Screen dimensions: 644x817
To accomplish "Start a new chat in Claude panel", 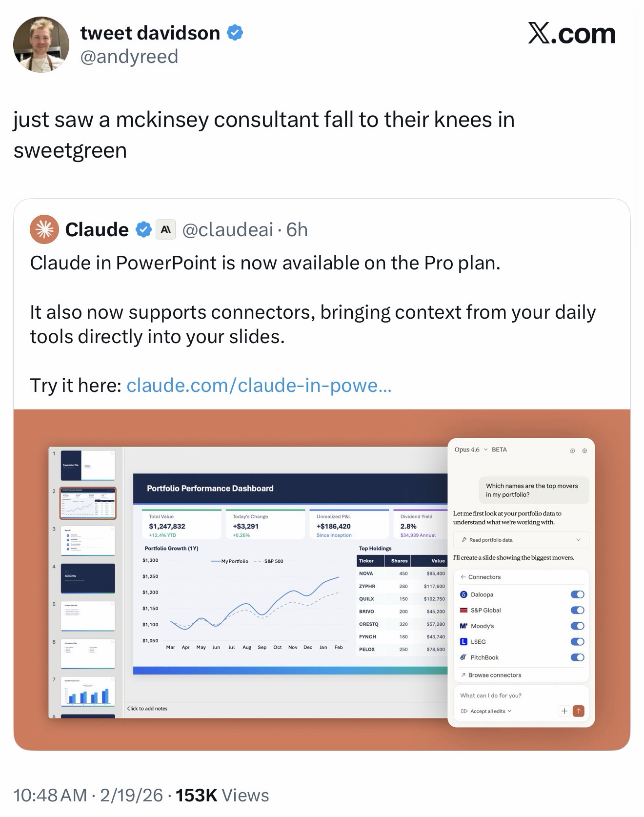I will pyautogui.click(x=572, y=450).
